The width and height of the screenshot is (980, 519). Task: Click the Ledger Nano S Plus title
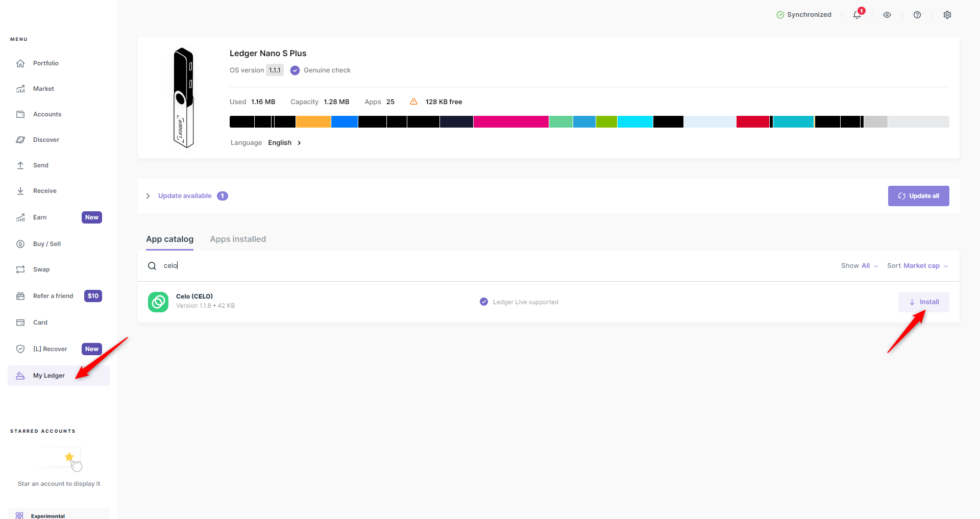268,54
